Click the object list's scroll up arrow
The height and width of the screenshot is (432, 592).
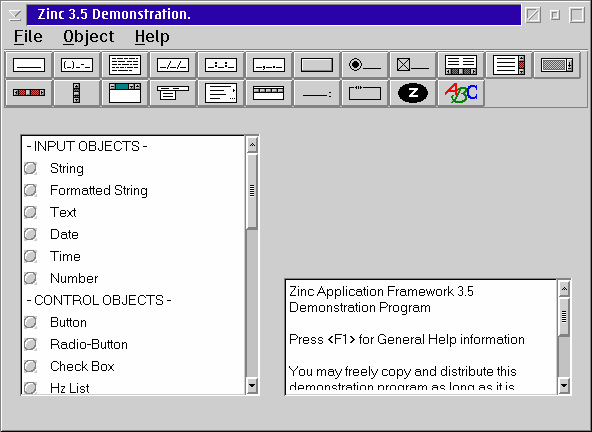coord(252,145)
